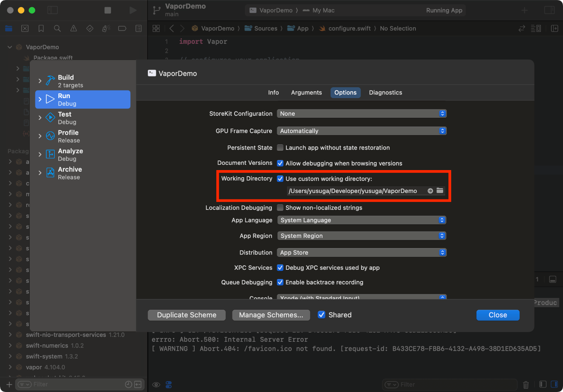Screen dimensions: 563x392
Task: Click Manage Schemes button
Action: point(271,315)
